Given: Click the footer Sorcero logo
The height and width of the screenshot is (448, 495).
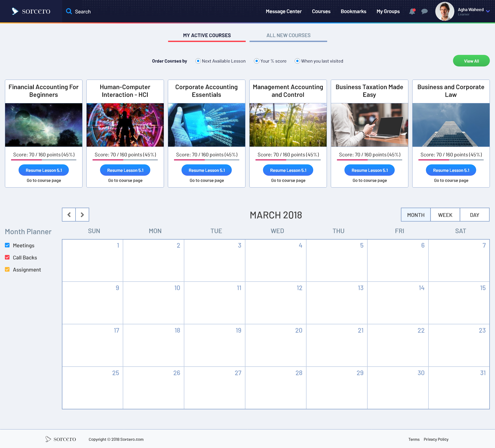Looking at the screenshot, I should point(61,439).
